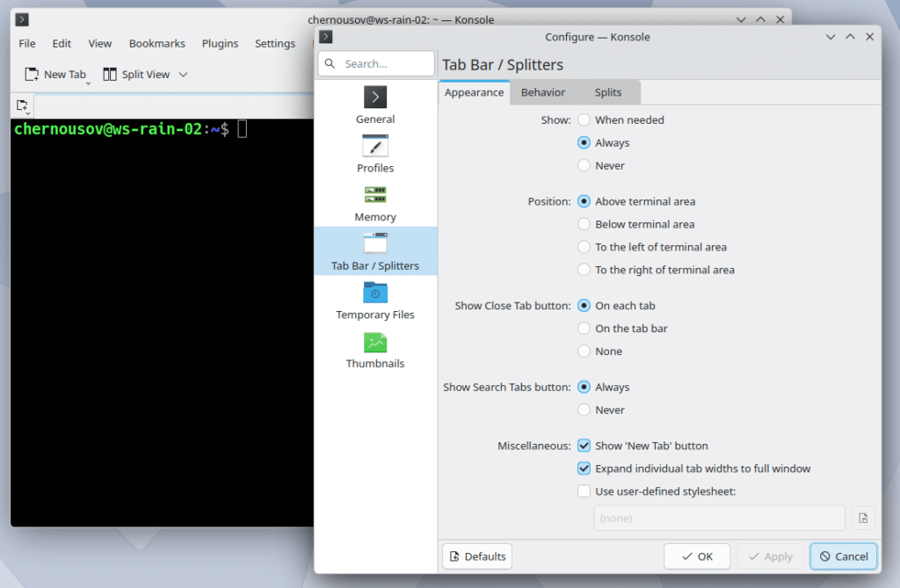
Task: Open the Bookmarks menu in Konsole
Action: coord(157,44)
